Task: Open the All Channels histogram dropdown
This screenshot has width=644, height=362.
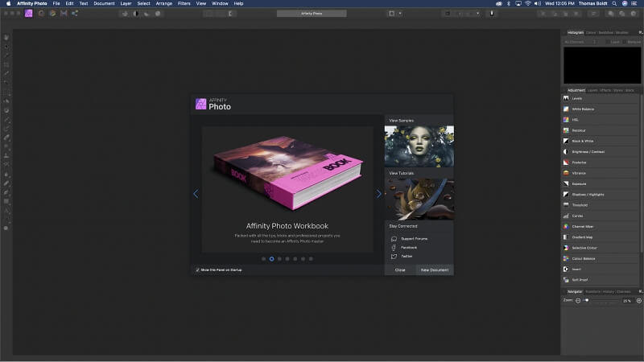Action: (x=580, y=42)
